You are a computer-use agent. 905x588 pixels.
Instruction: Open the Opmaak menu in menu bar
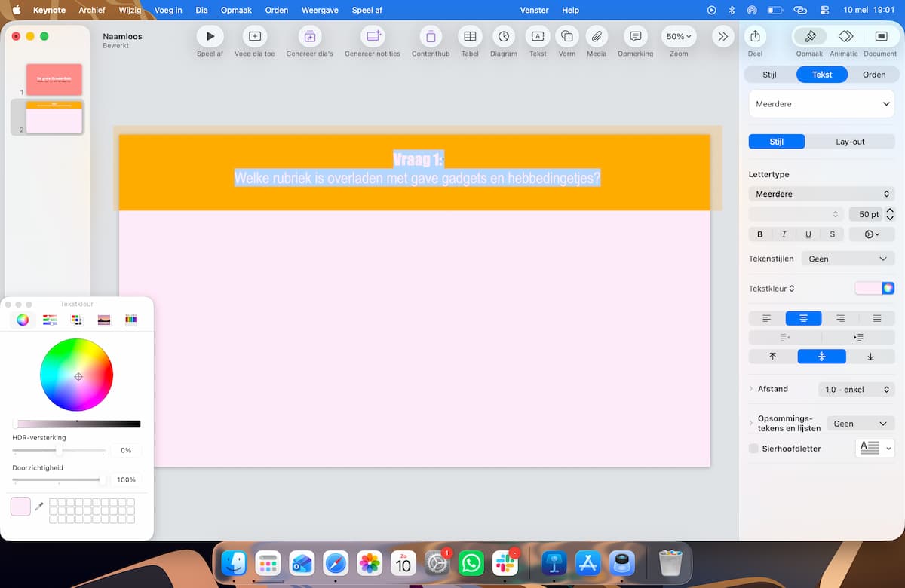click(236, 10)
